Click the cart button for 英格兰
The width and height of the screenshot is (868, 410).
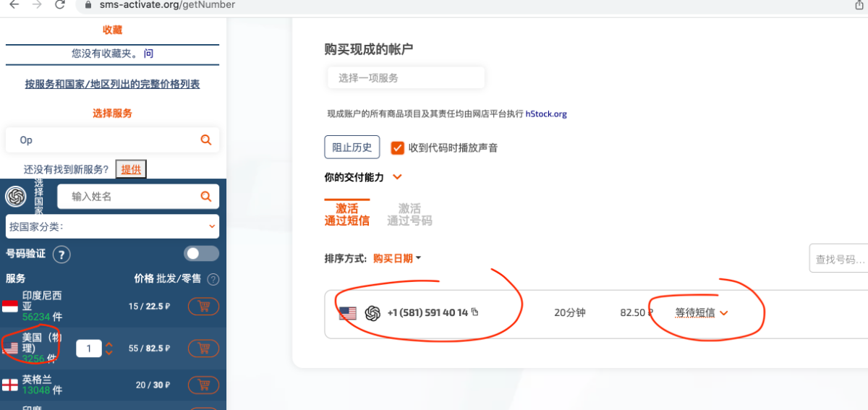[203, 385]
